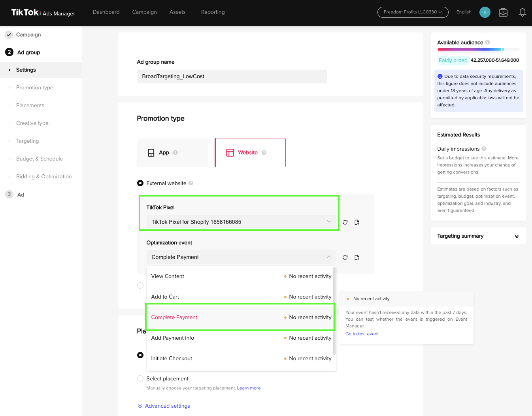Open the user avatar menu
This screenshot has height=416, width=532.
[485, 12]
